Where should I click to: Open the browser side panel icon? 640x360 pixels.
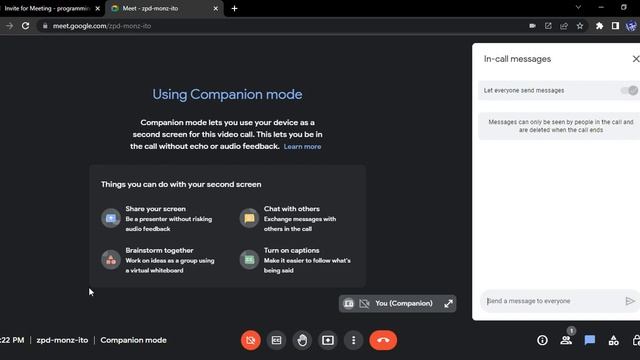click(615, 26)
